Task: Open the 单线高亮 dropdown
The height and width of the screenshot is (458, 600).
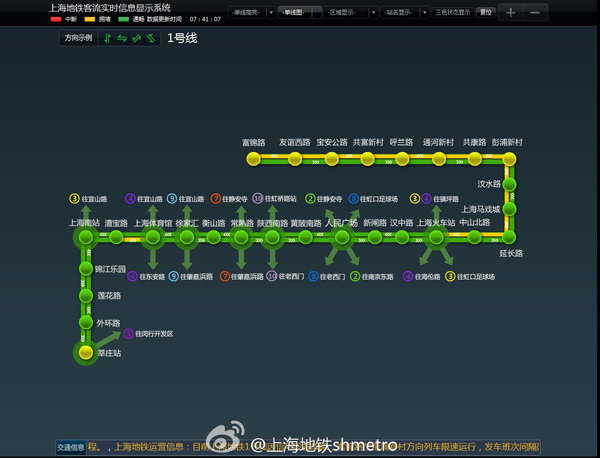Action: [271, 12]
